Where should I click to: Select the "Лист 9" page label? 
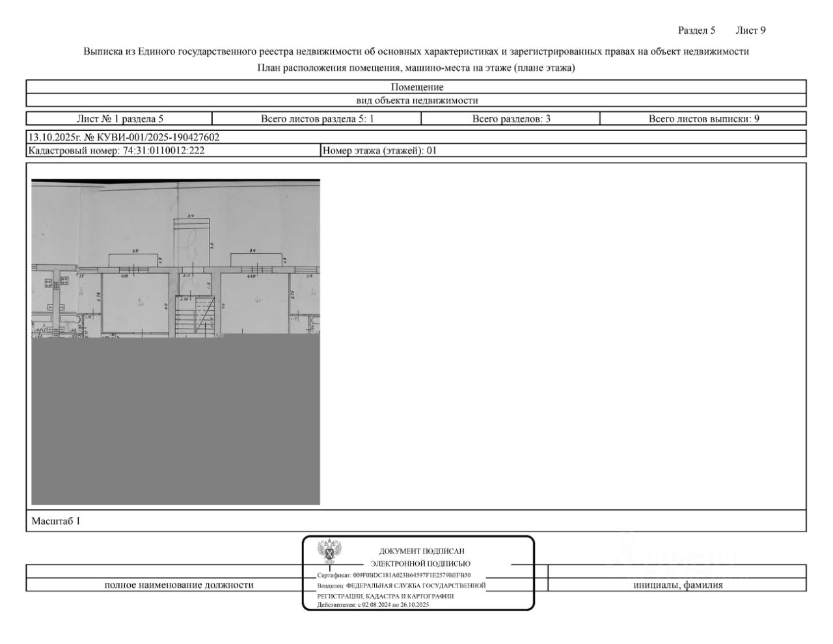[x=750, y=30]
